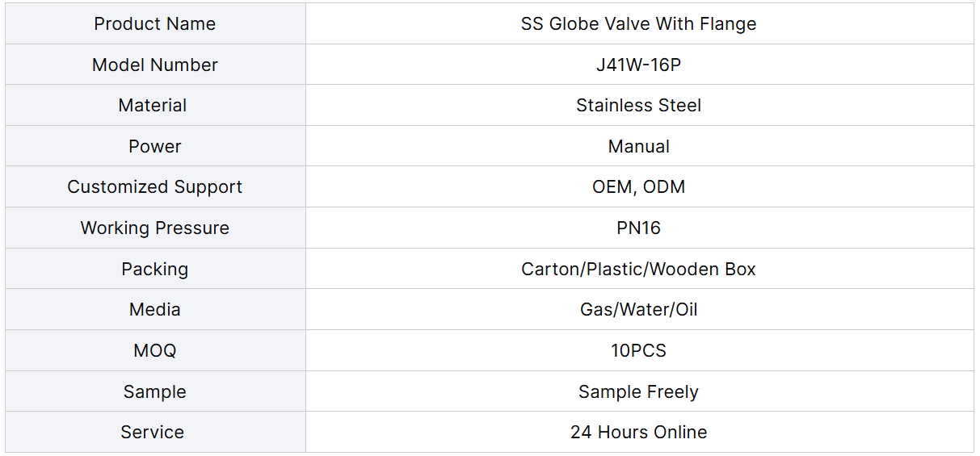The width and height of the screenshot is (980, 456).
Task: Click the PN16 pressure value
Action: click(x=638, y=228)
